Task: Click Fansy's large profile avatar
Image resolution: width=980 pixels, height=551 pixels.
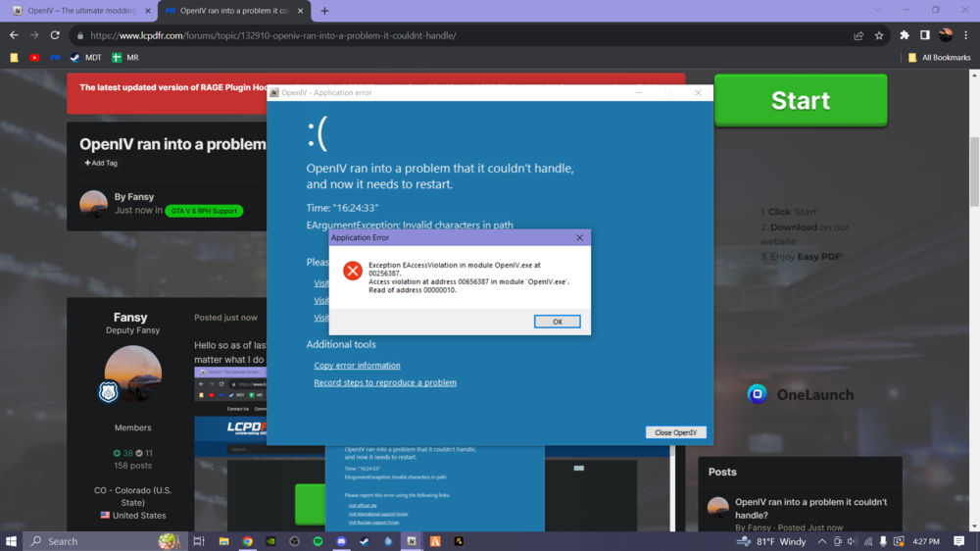Action: pos(132,374)
